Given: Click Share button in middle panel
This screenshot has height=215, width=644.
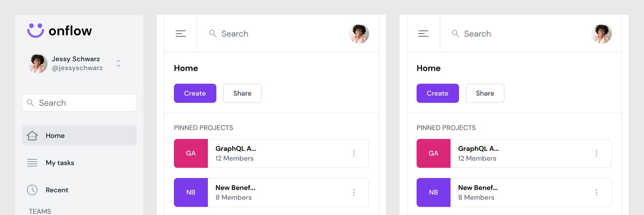Looking at the screenshot, I should 242,93.
